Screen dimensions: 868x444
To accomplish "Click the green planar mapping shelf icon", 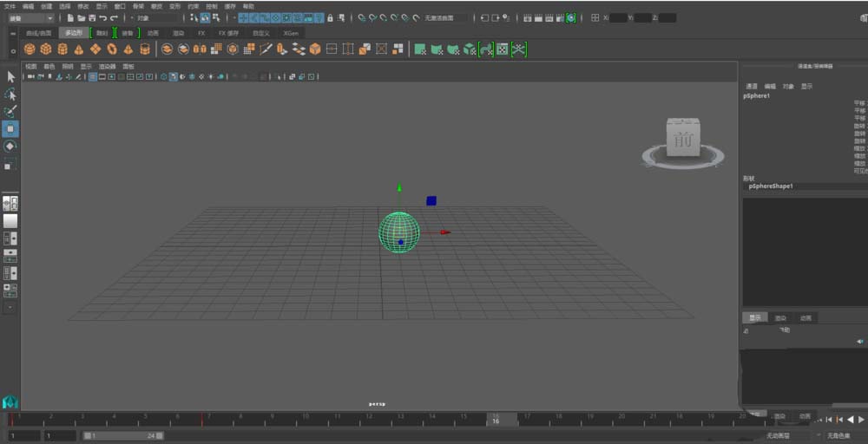I will point(420,49).
